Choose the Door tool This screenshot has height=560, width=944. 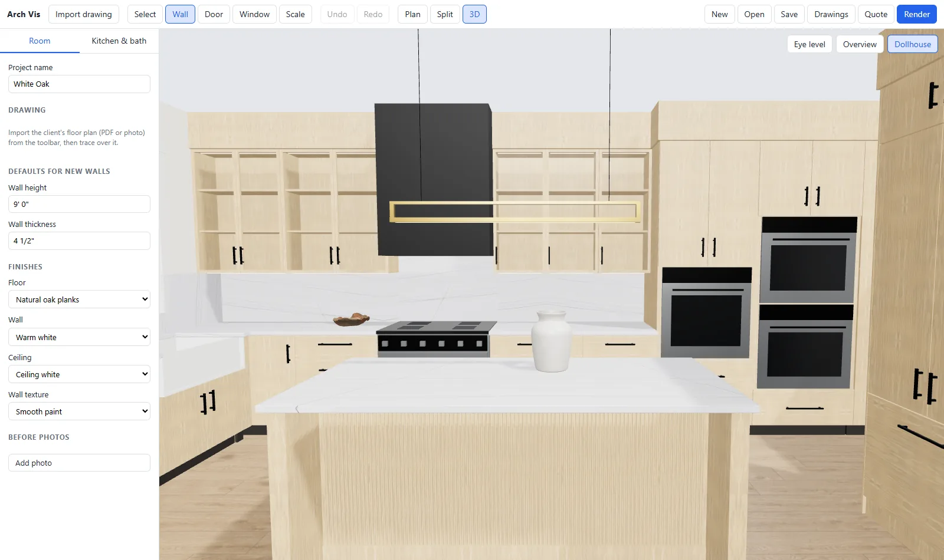(214, 14)
